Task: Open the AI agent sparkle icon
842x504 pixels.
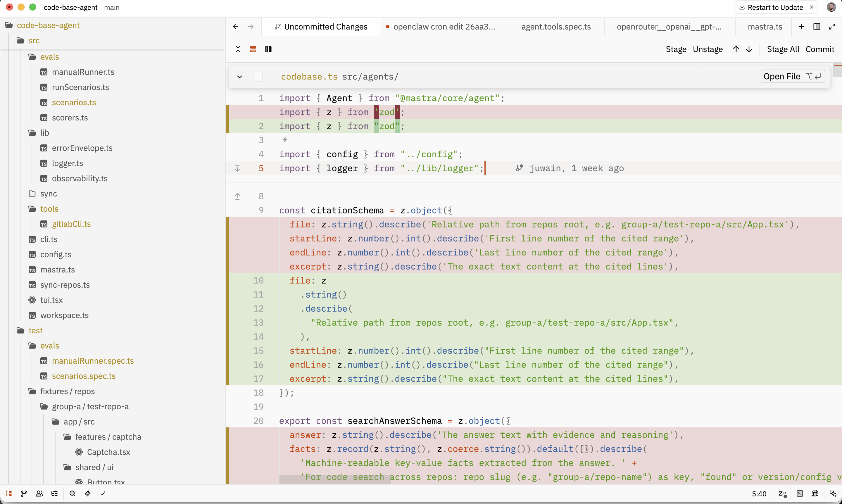Action: pyautogui.click(x=833, y=493)
